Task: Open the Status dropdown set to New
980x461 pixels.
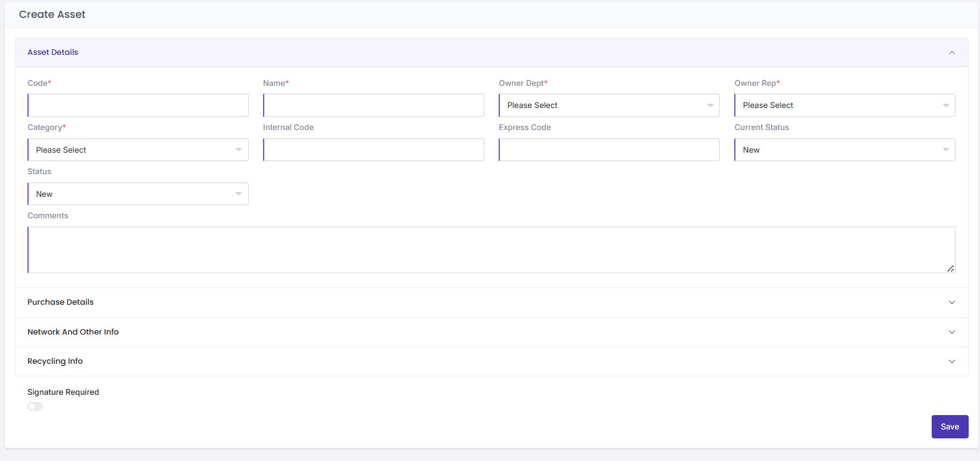Action: [x=138, y=194]
